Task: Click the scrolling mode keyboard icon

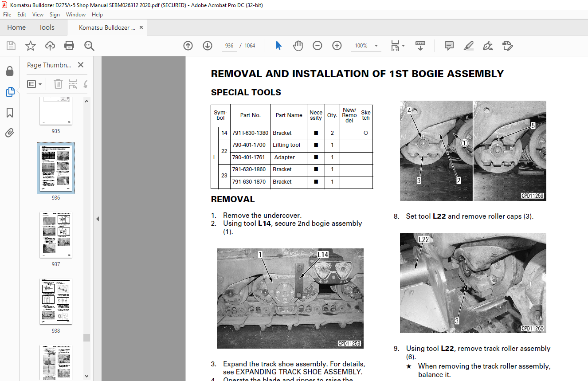Action: pos(420,46)
